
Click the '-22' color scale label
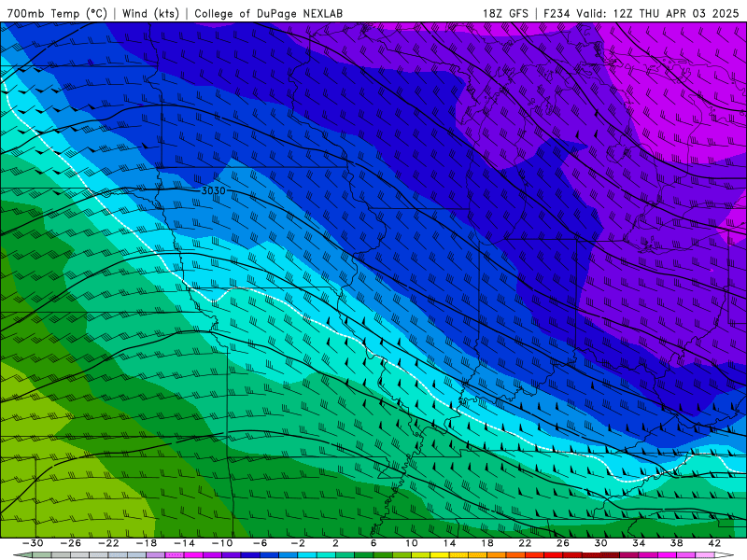coord(108,543)
